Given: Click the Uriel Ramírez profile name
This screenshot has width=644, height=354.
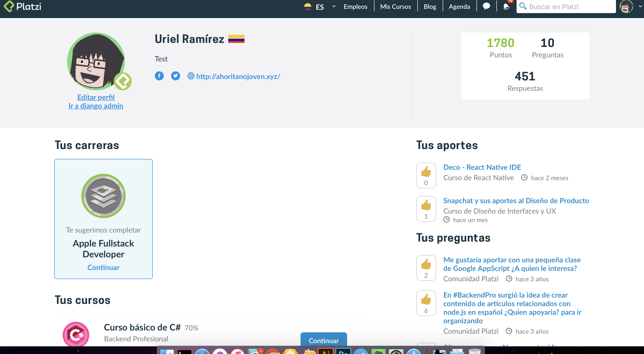Looking at the screenshot, I should [190, 39].
